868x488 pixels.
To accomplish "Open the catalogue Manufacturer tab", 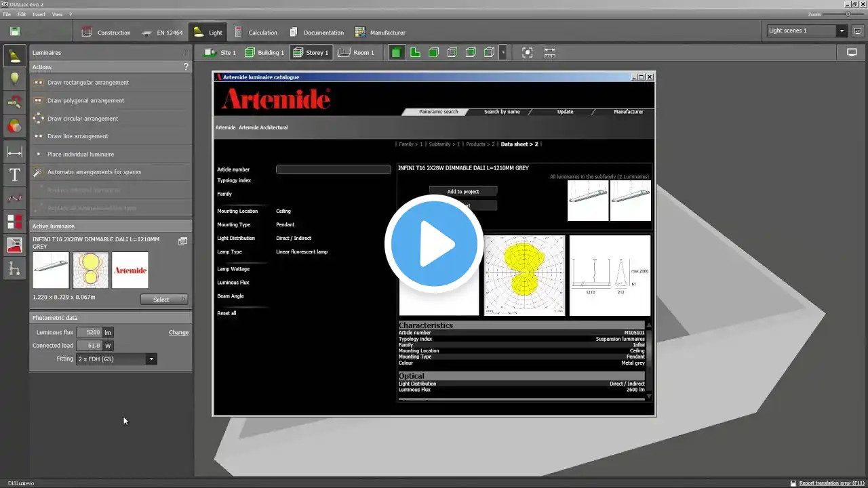I will 629,112.
